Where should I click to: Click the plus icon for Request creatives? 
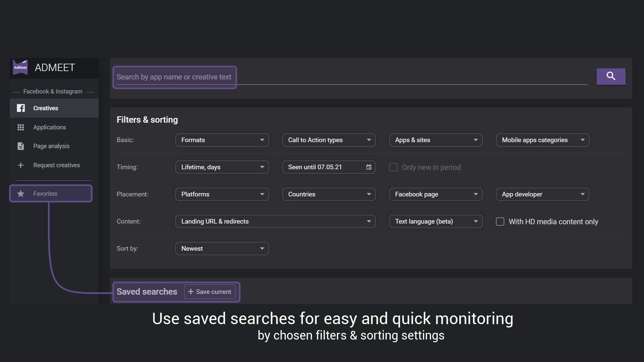(x=21, y=165)
